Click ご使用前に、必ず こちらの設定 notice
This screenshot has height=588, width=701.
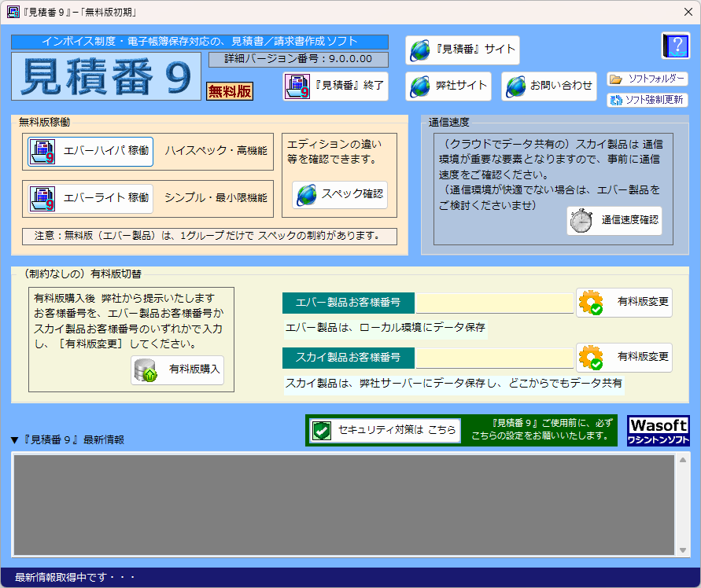pos(542,430)
